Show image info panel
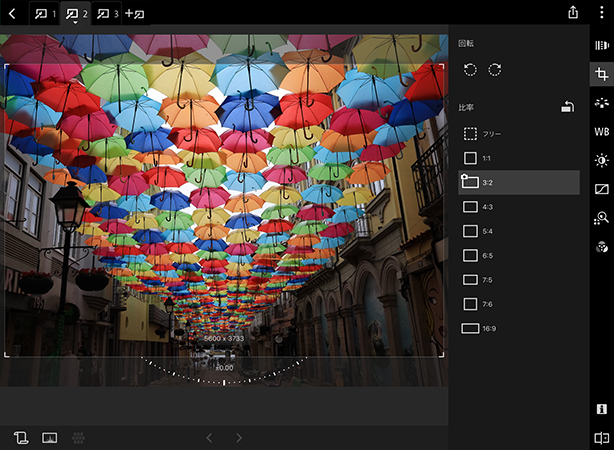The width and height of the screenshot is (614, 450). point(601,409)
